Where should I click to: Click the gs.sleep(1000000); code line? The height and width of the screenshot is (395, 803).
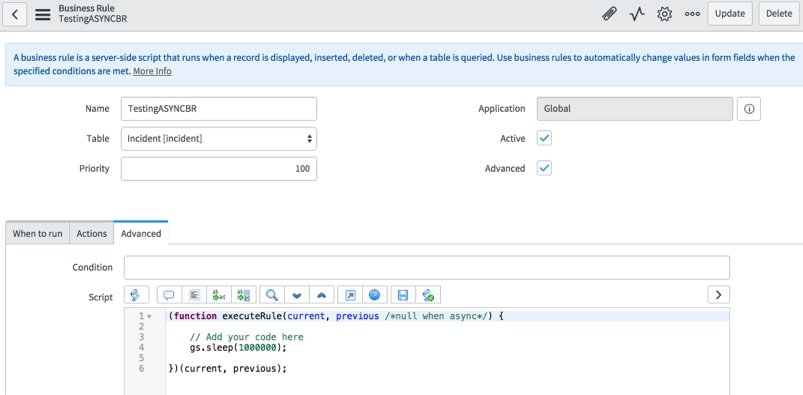point(238,348)
